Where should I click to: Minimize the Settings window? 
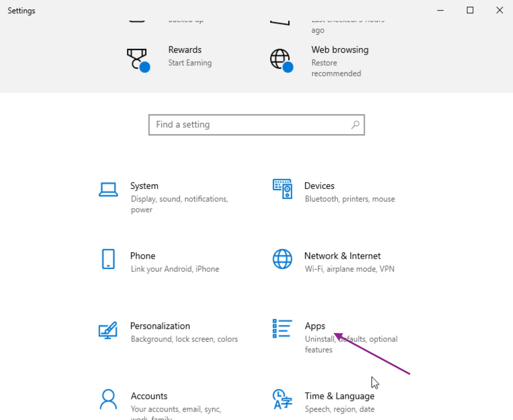pos(440,10)
